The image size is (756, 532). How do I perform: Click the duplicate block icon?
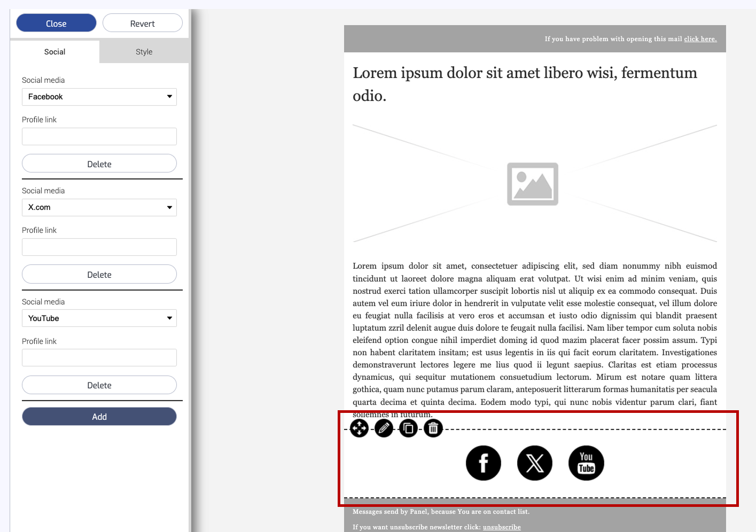(409, 428)
